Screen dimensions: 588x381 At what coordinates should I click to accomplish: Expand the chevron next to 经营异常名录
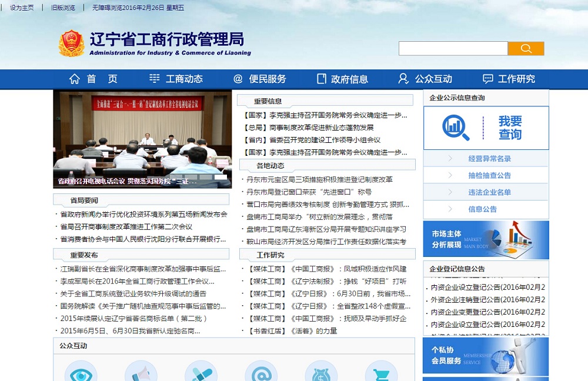click(x=450, y=158)
